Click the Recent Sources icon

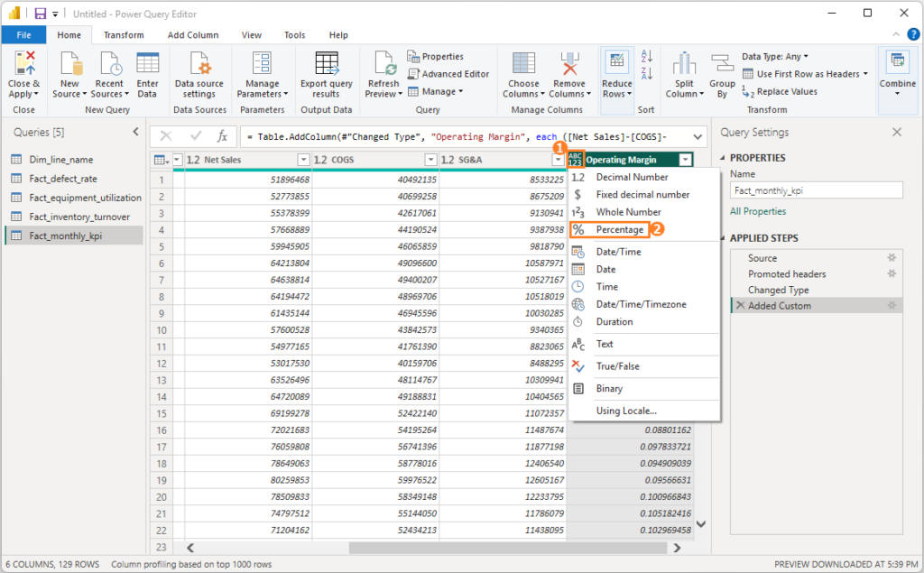pyautogui.click(x=109, y=63)
